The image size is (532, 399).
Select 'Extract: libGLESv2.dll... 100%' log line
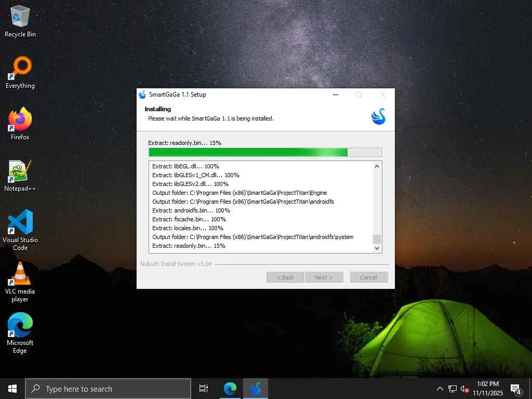point(190,184)
